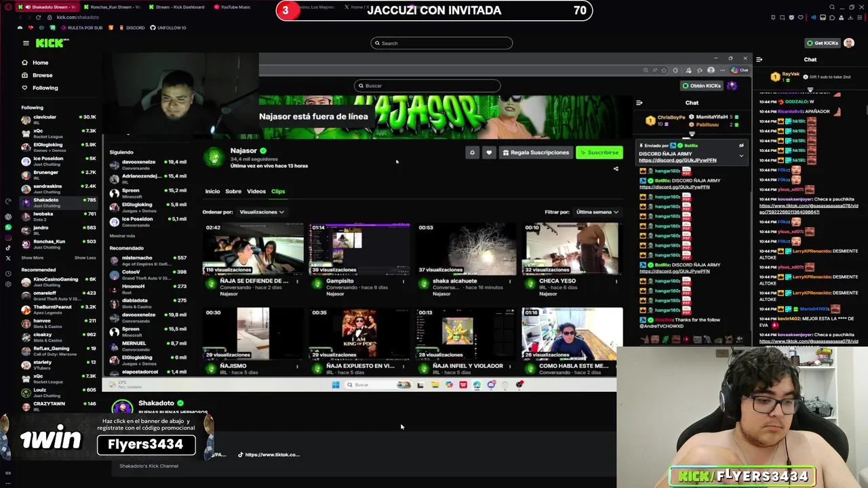Image resolution: width=868 pixels, height=488 pixels.
Task: Open the UNFOLLOW IG bookmark
Action: 168,28
